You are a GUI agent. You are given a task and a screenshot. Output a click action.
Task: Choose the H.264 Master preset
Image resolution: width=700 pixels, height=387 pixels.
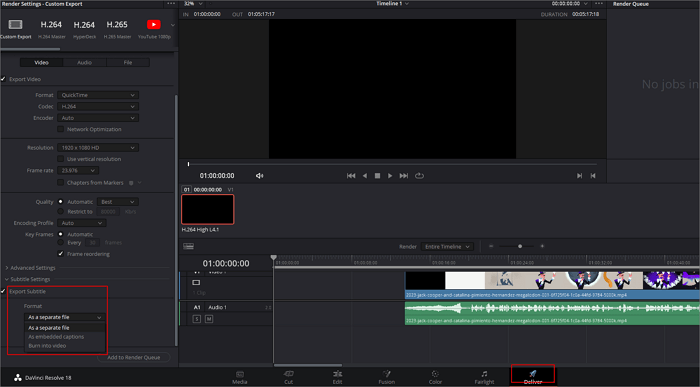click(x=51, y=25)
